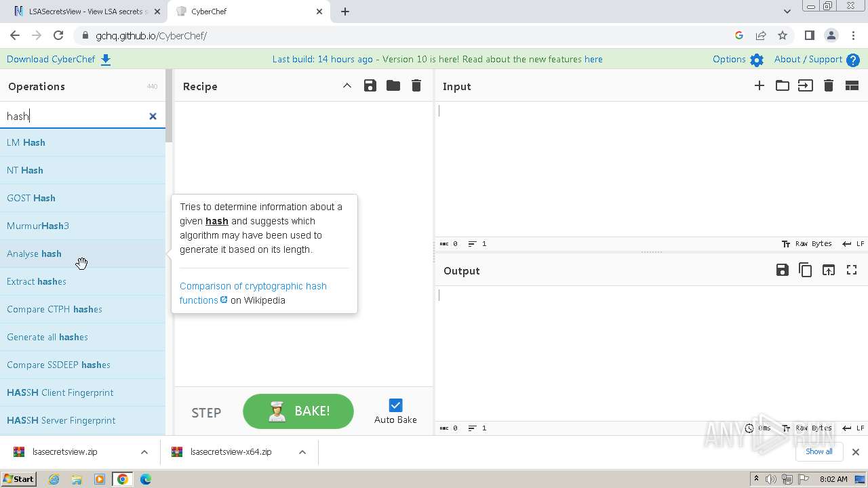Save the current recipe

[x=370, y=85]
